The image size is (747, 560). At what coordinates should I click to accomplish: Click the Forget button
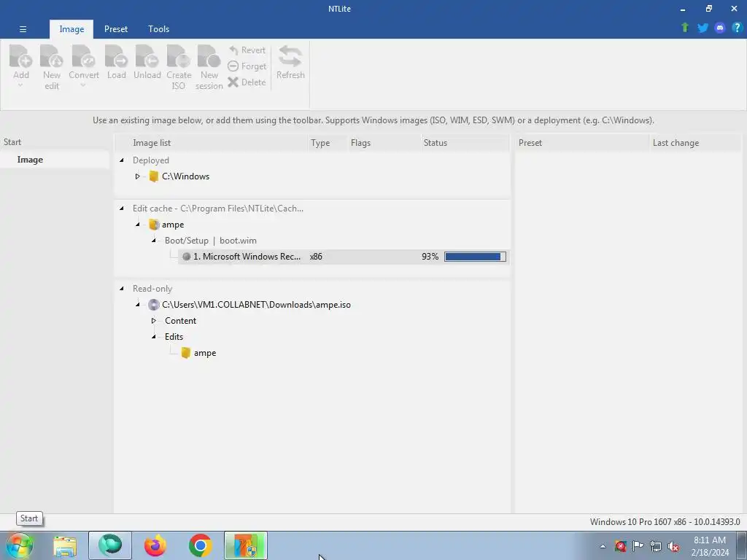click(x=247, y=66)
